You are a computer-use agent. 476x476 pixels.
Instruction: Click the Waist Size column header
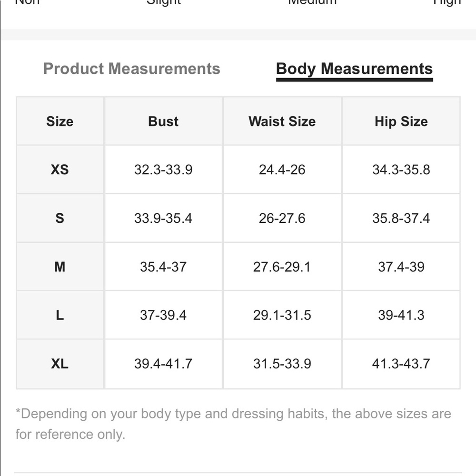coord(282,121)
